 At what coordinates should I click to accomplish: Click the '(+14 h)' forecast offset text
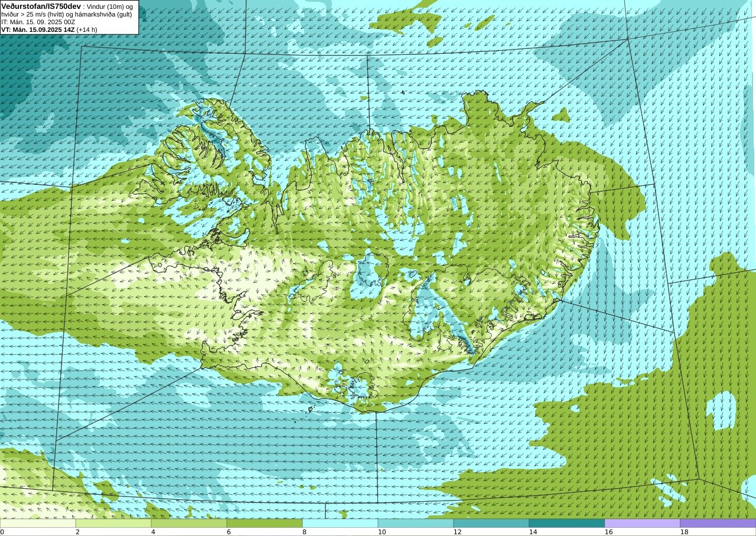coord(87,30)
